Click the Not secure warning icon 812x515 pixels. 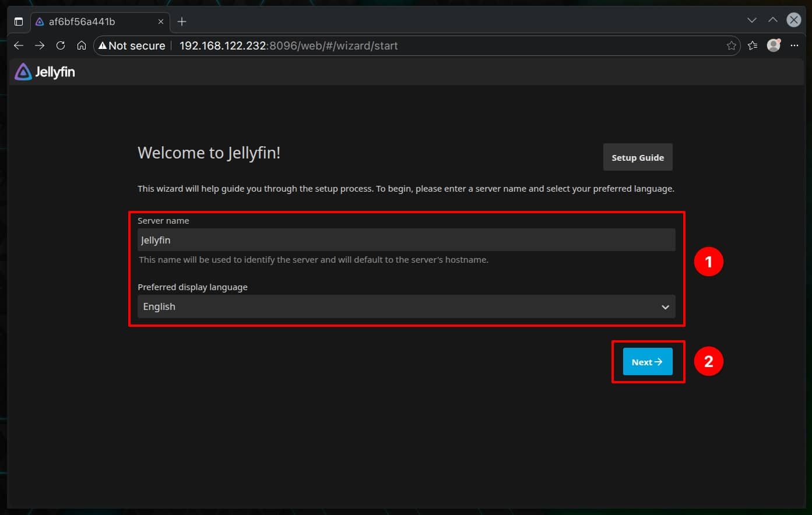pyautogui.click(x=104, y=45)
